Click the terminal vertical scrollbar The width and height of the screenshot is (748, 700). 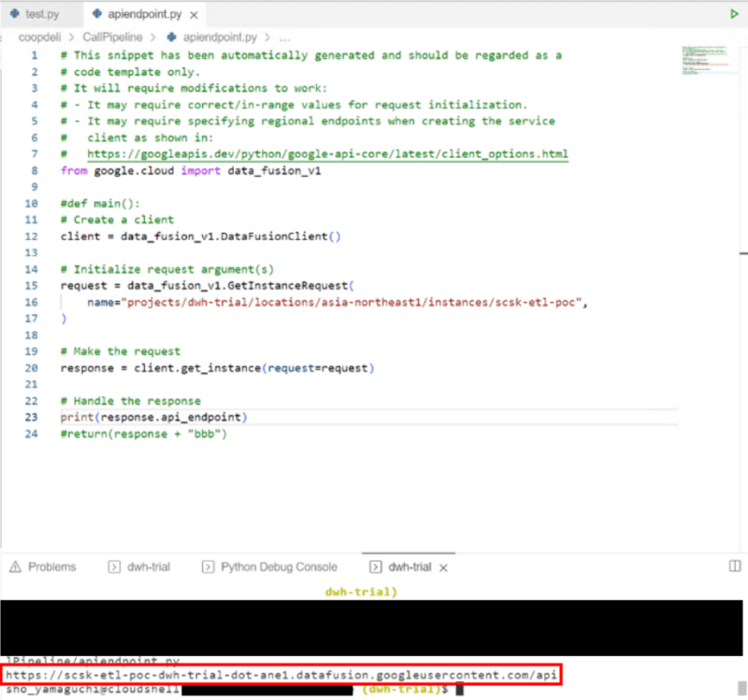click(742, 688)
